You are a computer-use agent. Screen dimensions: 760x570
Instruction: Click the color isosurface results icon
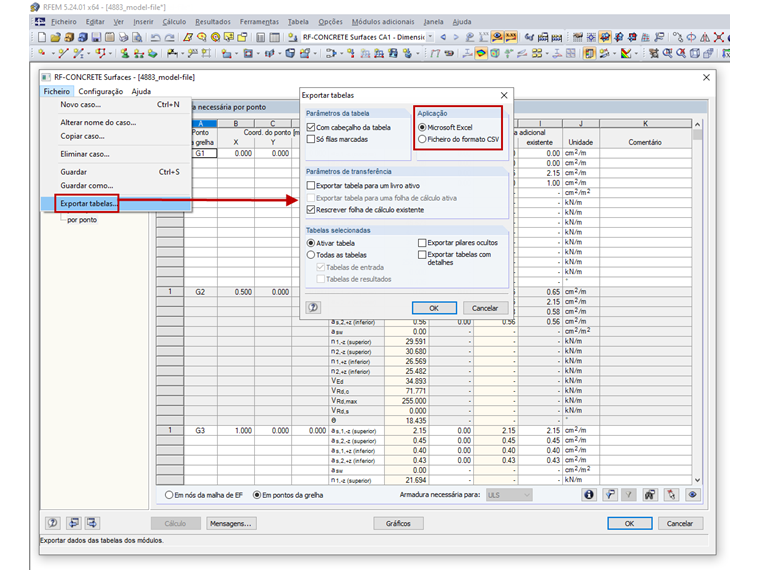pos(481,53)
